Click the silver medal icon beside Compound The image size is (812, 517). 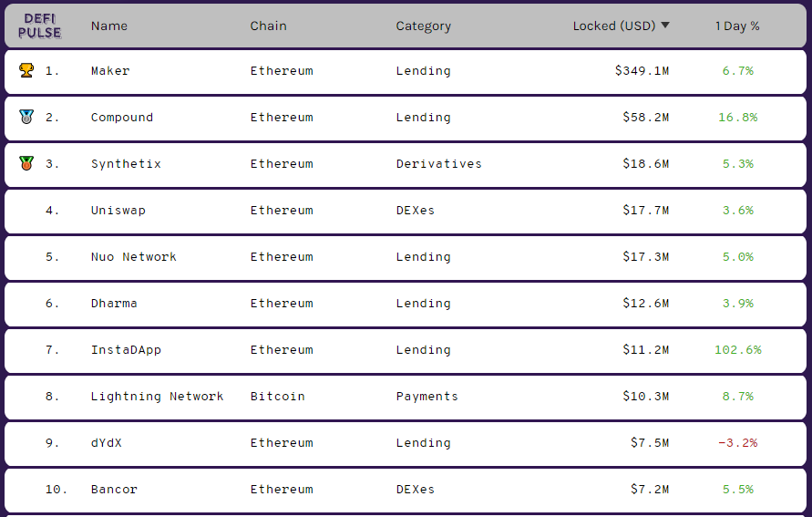(26, 117)
